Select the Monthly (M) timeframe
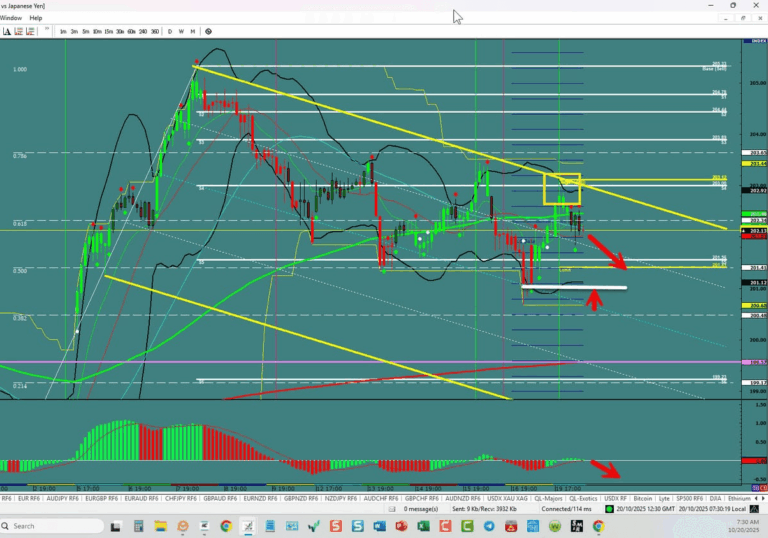The height and width of the screenshot is (538, 768). (x=192, y=31)
